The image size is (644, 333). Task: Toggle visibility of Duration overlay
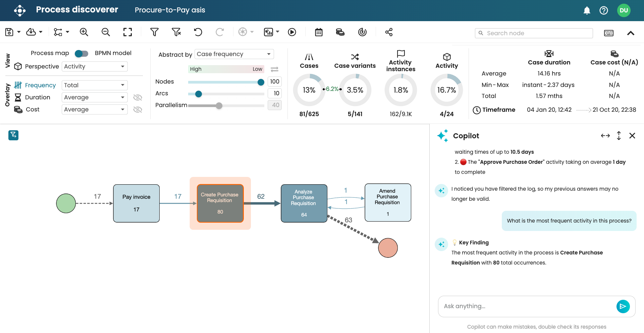[x=138, y=97]
